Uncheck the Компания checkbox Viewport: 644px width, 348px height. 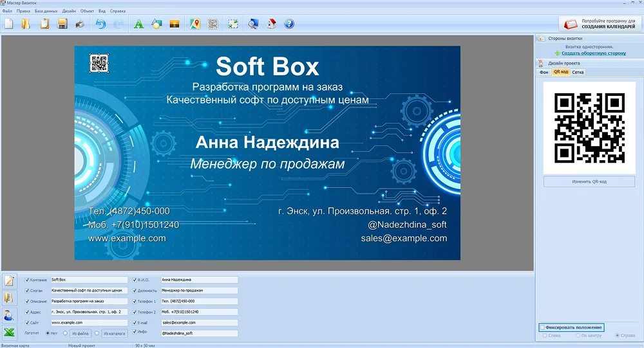tap(26, 280)
